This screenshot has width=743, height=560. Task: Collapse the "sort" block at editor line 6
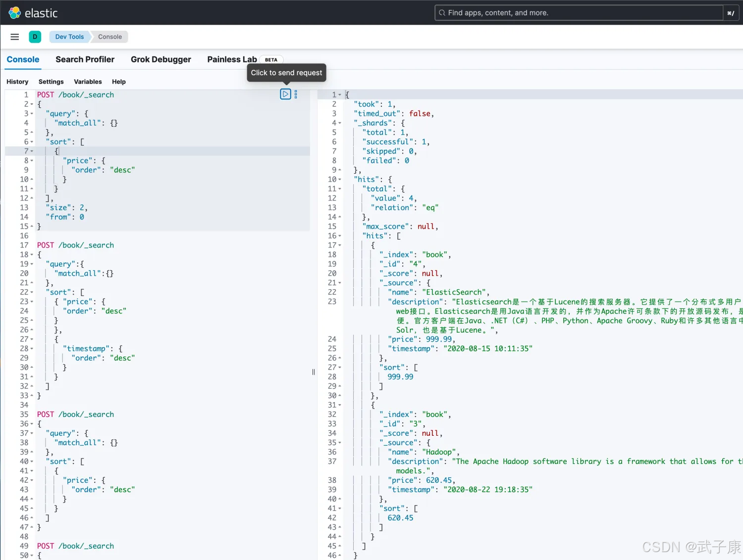click(x=32, y=142)
